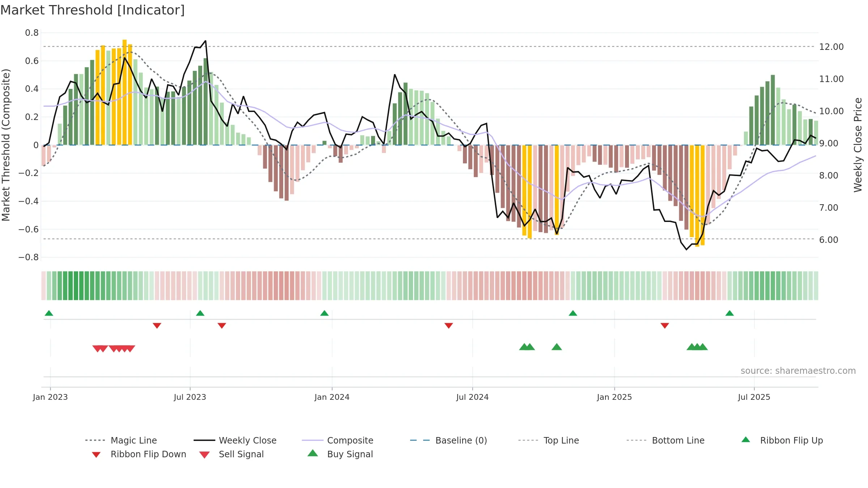Toggle the Ribbon Flip Down legend entry

tap(139, 454)
